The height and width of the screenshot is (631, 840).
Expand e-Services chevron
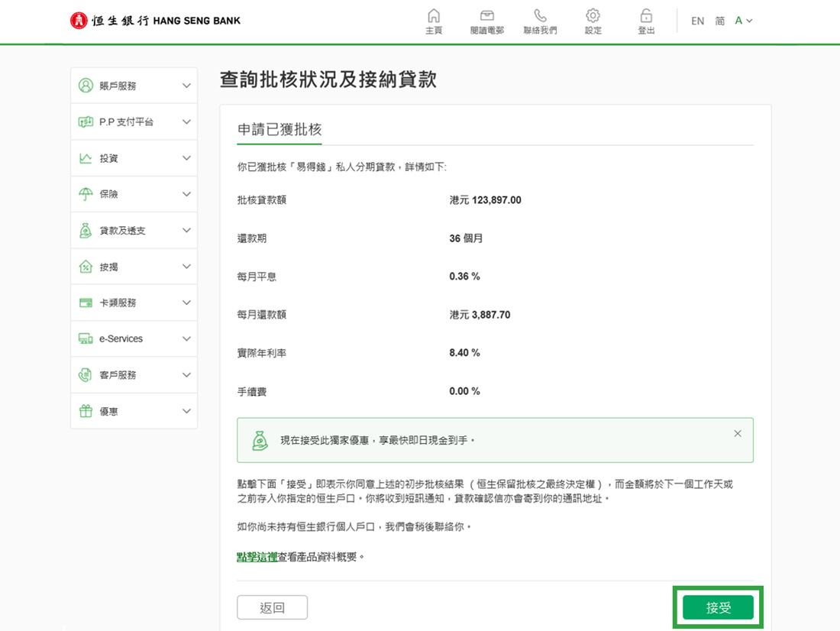coord(186,339)
